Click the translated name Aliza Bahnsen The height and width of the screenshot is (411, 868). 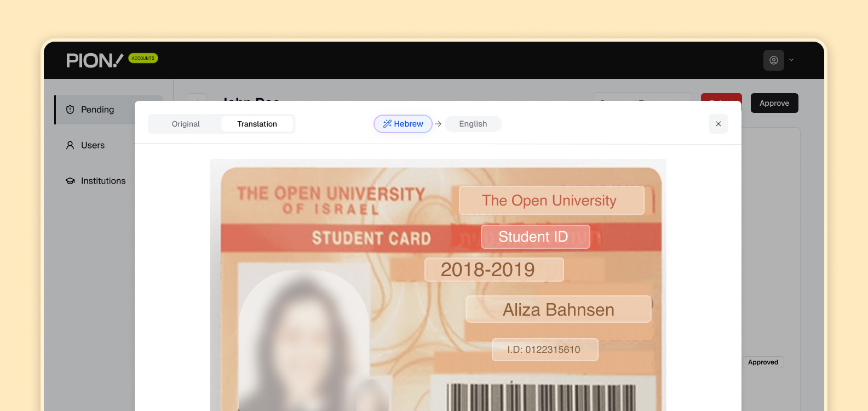tap(558, 310)
